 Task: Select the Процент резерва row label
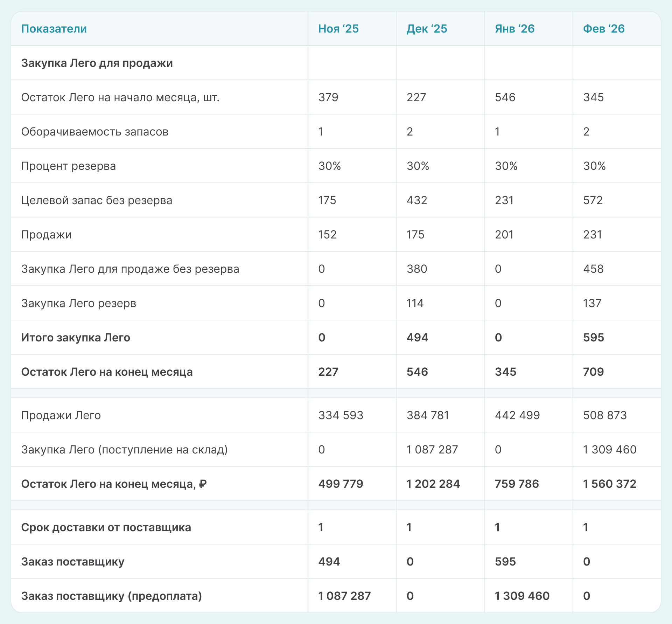click(68, 166)
